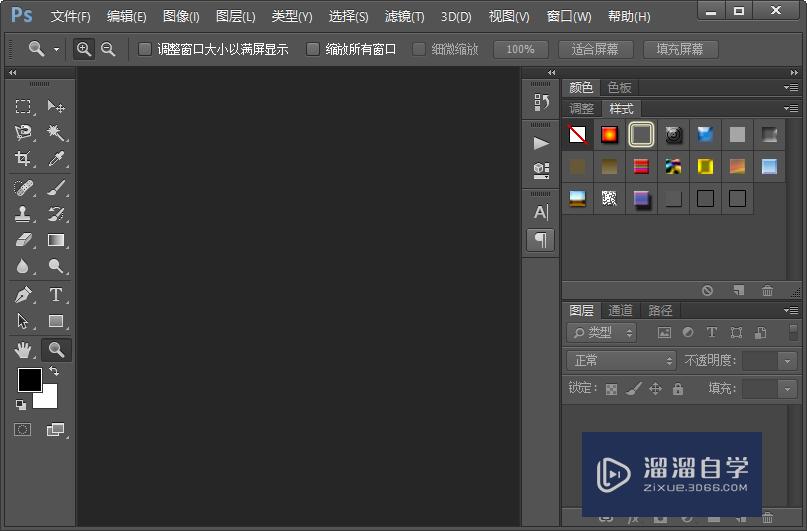Switch to the 通道 tab
Screen dimensions: 807x531
pos(620,310)
